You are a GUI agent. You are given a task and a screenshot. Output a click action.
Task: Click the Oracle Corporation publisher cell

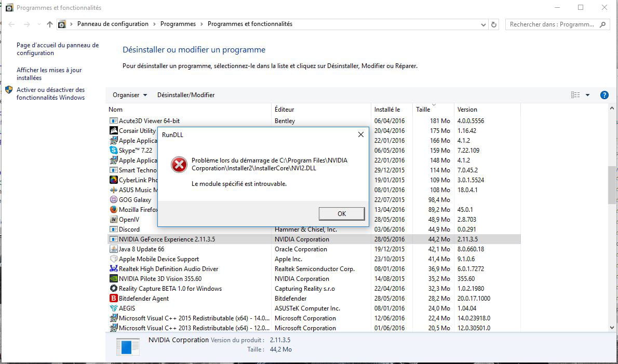coord(301,249)
